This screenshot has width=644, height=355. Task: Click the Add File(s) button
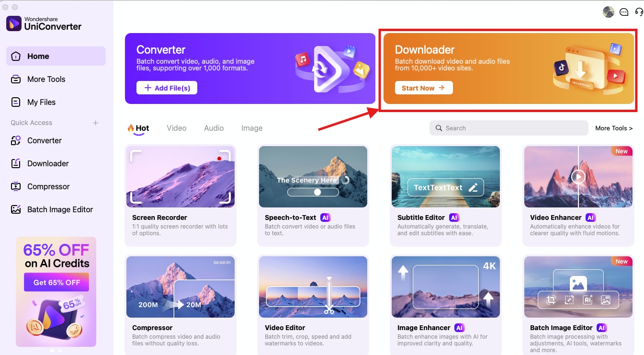(167, 88)
